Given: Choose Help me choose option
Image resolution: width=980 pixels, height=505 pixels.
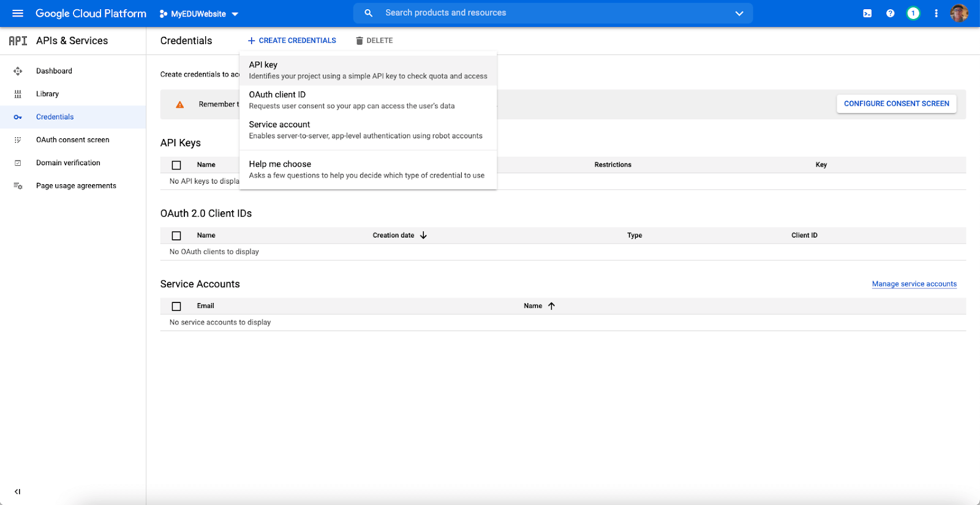Looking at the screenshot, I should pos(368,170).
